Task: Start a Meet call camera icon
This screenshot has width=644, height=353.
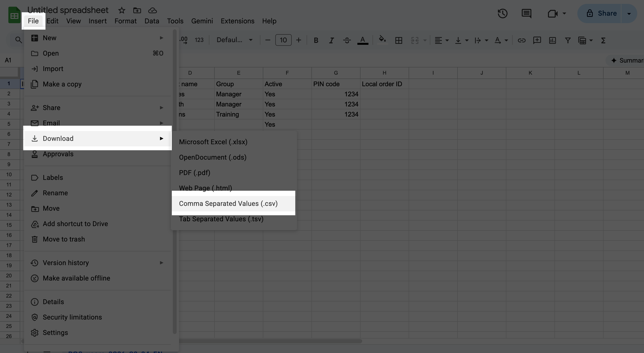Action: point(553,13)
